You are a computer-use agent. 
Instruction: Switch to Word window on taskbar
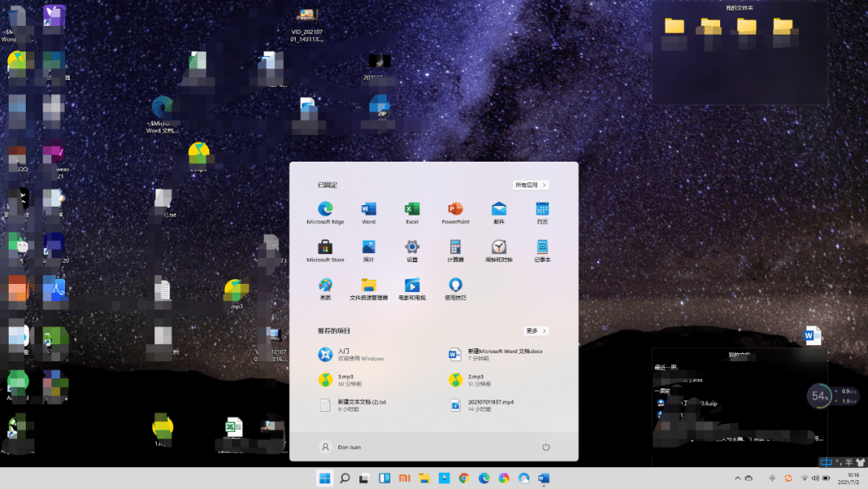(543, 479)
